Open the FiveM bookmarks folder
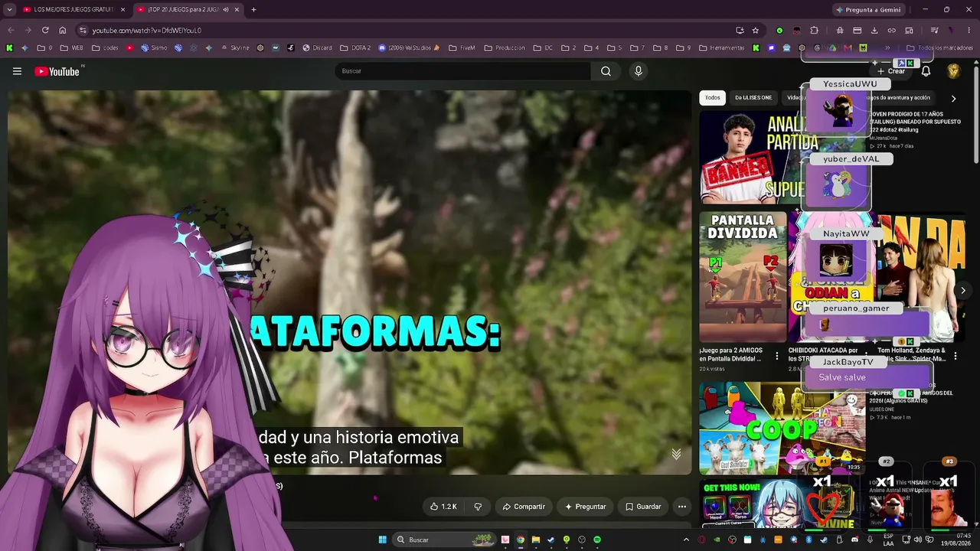The image size is (980, 551). point(462,47)
